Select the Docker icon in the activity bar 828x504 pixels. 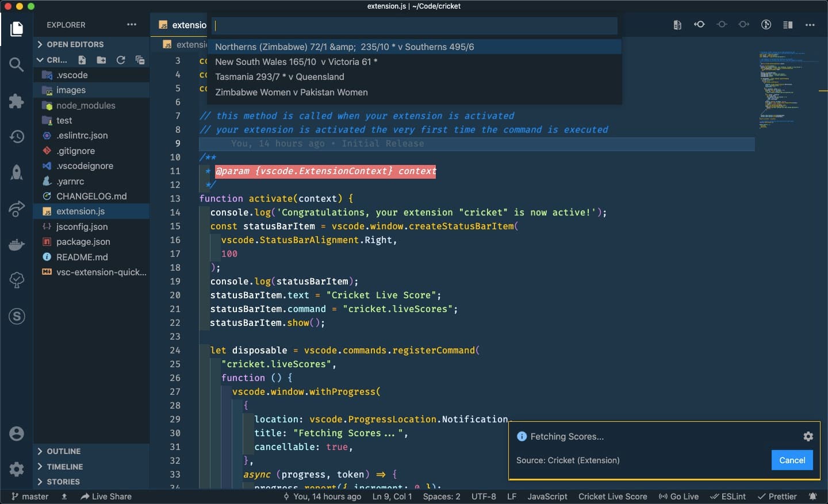pyautogui.click(x=16, y=245)
